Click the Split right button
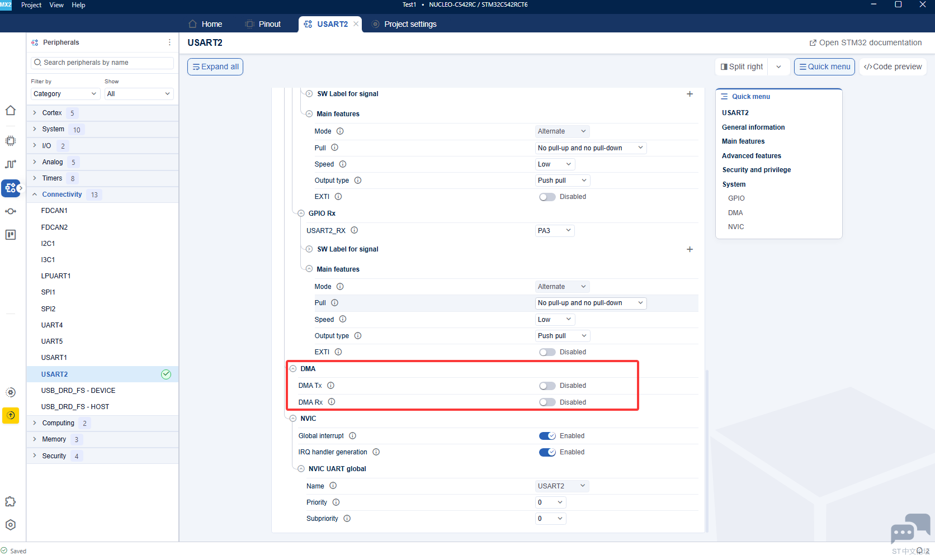 (x=742, y=67)
